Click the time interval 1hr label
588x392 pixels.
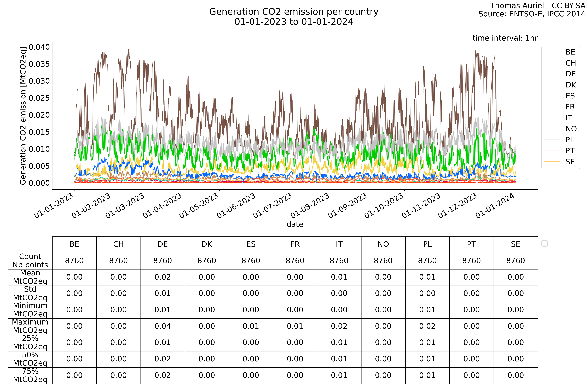tap(505, 38)
